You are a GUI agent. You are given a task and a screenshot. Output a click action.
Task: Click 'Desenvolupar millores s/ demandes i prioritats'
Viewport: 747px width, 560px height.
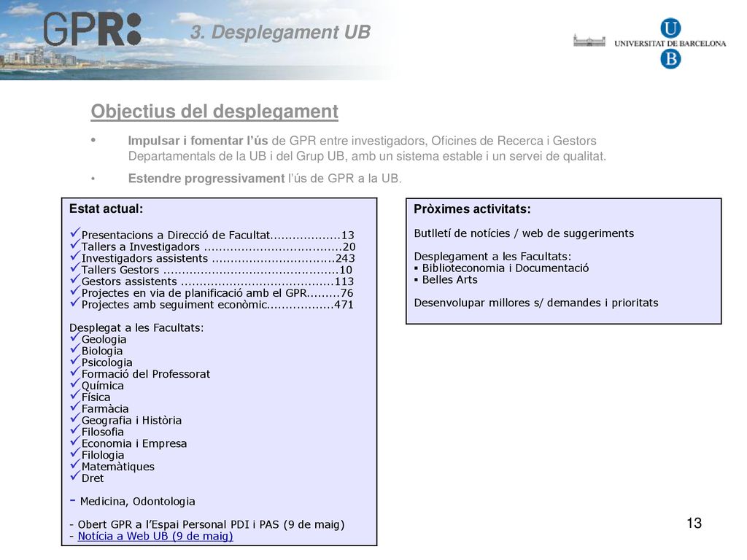(536, 303)
